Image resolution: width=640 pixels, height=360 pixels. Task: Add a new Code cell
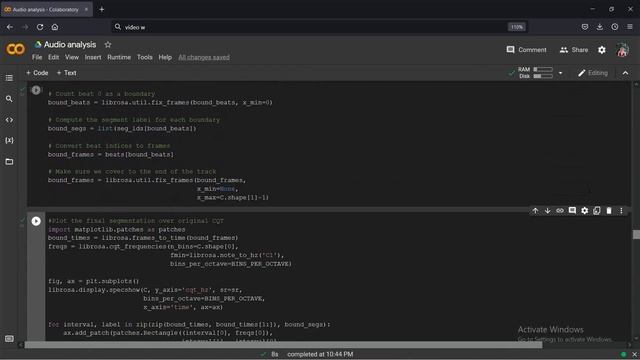[x=37, y=73]
